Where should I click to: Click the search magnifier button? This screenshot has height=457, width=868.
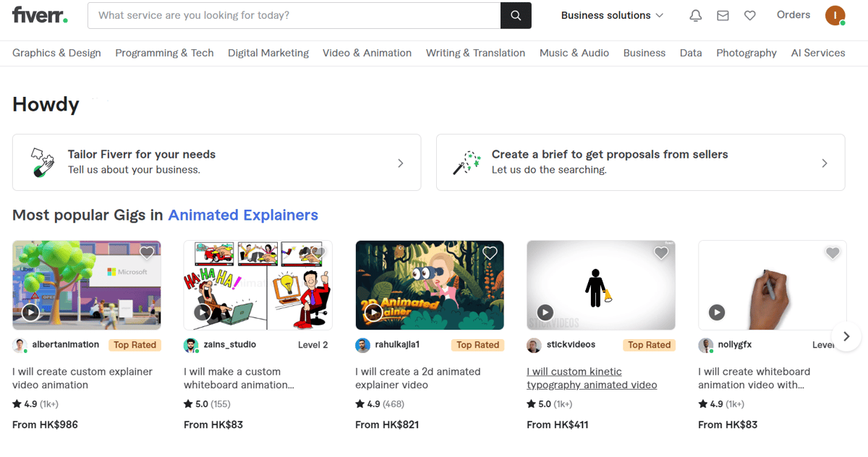click(516, 15)
